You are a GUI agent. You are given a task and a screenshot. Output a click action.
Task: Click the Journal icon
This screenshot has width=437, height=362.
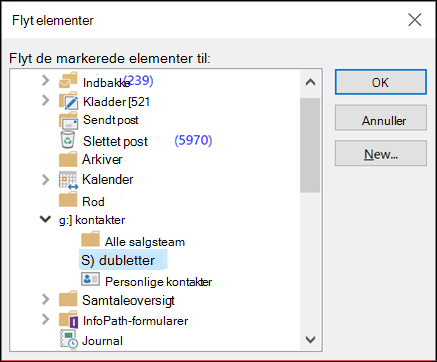click(69, 339)
